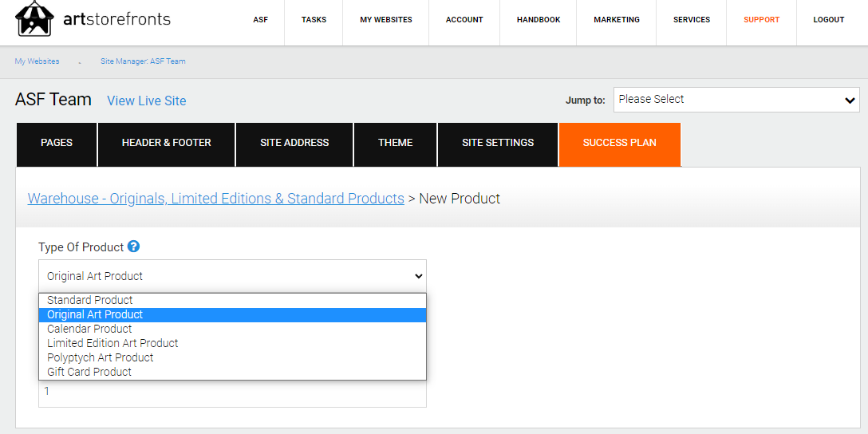Expand the Jump to Please Select dropdown

(x=736, y=100)
